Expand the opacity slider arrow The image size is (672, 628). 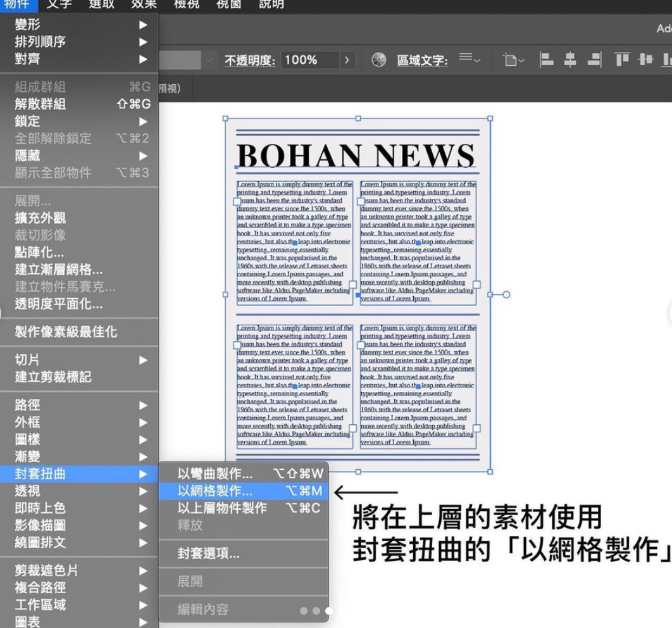coord(346,60)
